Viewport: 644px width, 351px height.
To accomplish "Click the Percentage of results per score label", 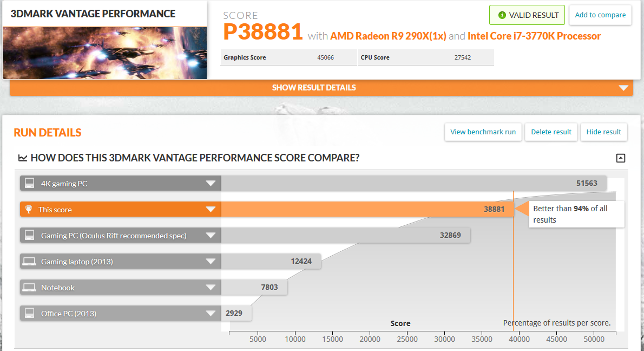I will tap(557, 323).
